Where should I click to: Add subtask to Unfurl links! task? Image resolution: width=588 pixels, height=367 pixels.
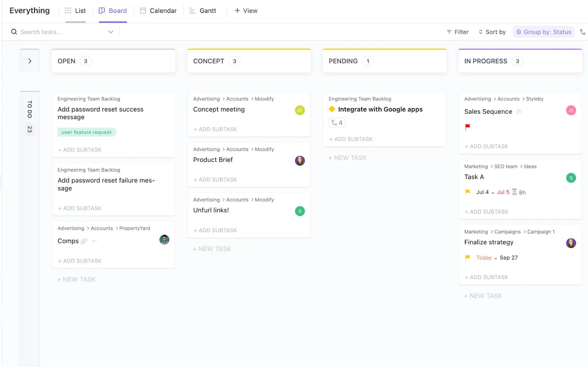coord(215,230)
